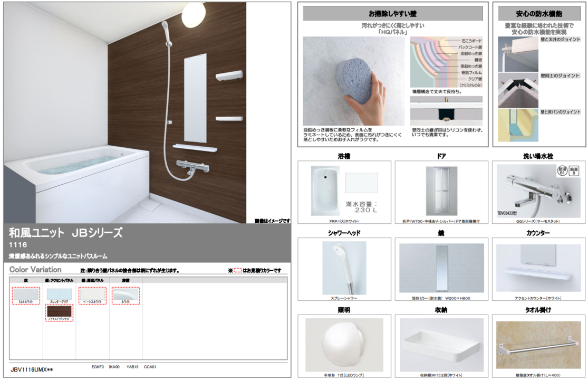
Task: Select the rectangular mirror product image
Action: [441, 268]
